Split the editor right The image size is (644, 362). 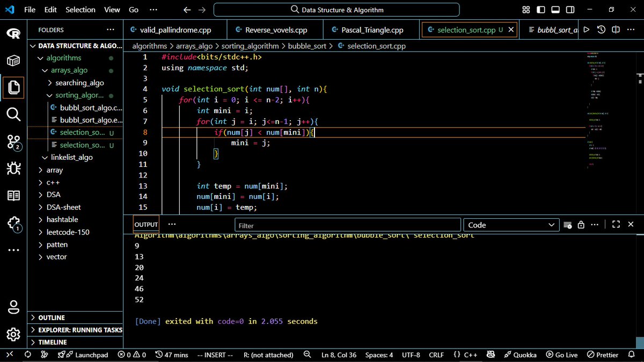[616, 30]
